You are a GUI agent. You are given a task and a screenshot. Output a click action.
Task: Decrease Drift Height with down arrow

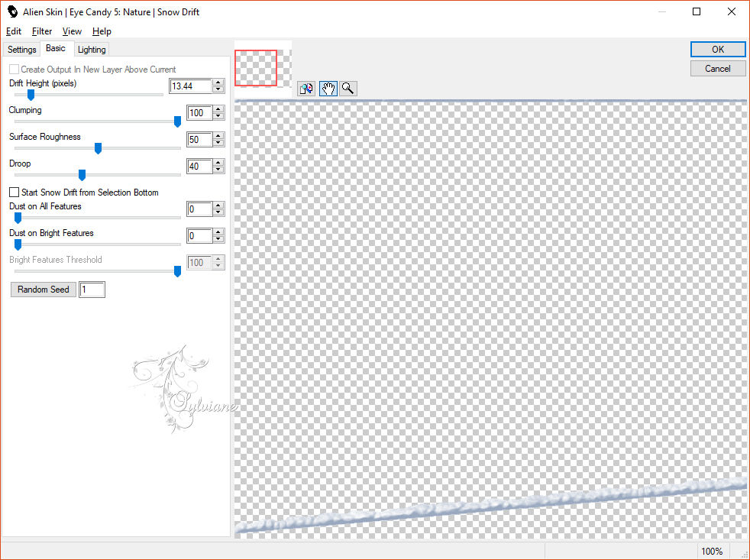(218, 89)
